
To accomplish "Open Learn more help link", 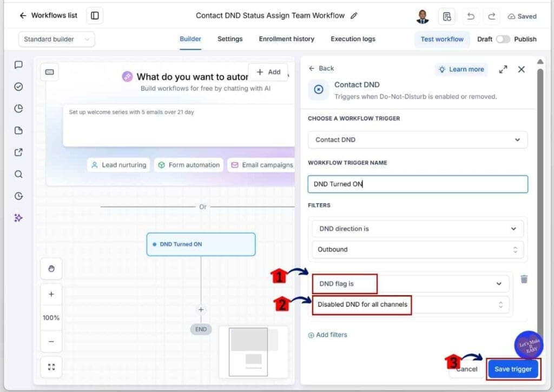I will pos(461,69).
